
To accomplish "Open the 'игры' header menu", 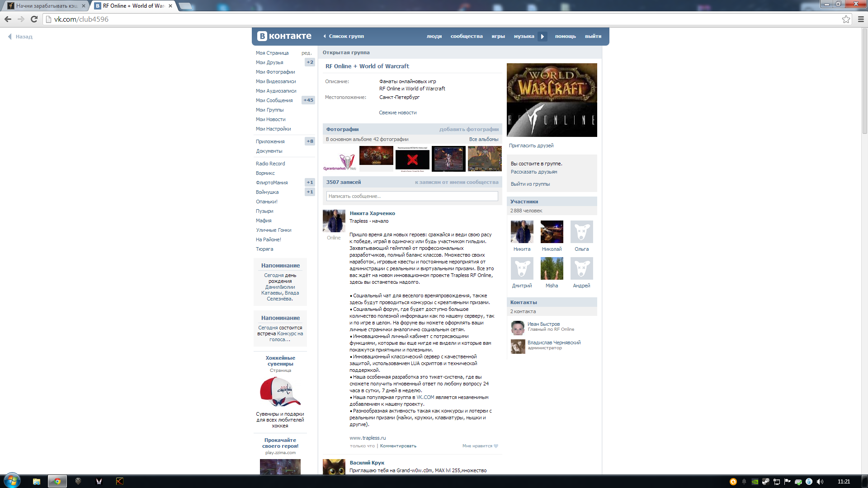I will pos(498,36).
